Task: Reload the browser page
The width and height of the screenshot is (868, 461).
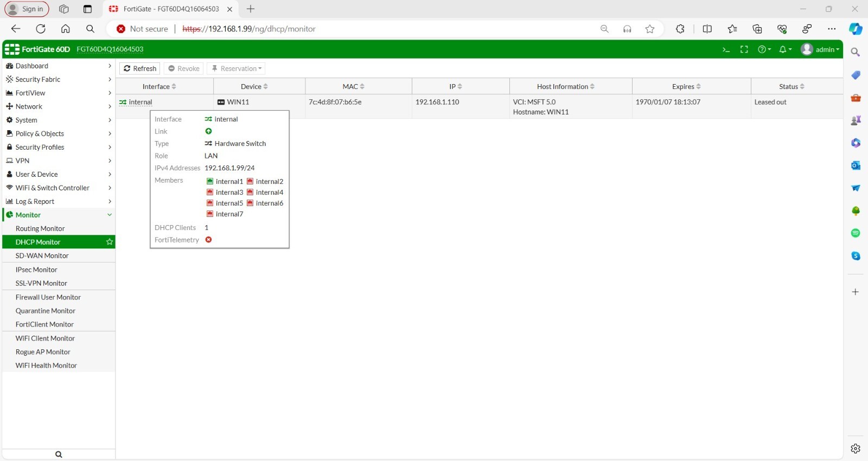Action: [x=41, y=29]
